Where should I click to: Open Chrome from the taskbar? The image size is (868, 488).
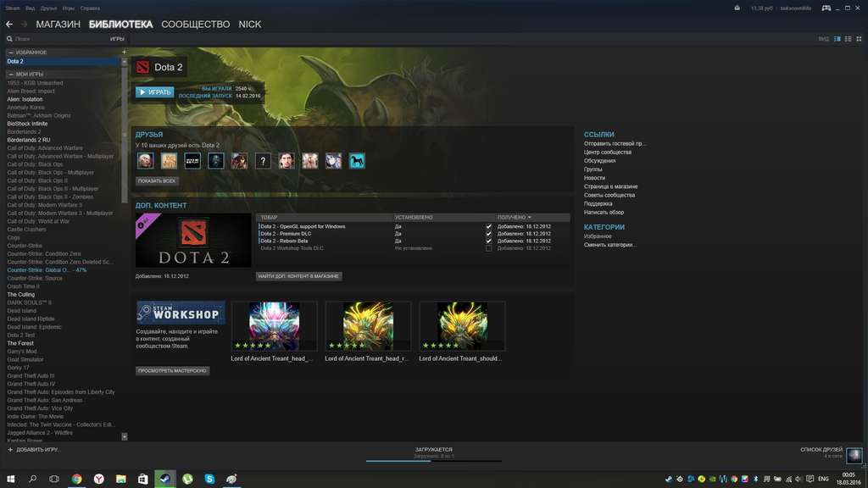coord(76,480)
